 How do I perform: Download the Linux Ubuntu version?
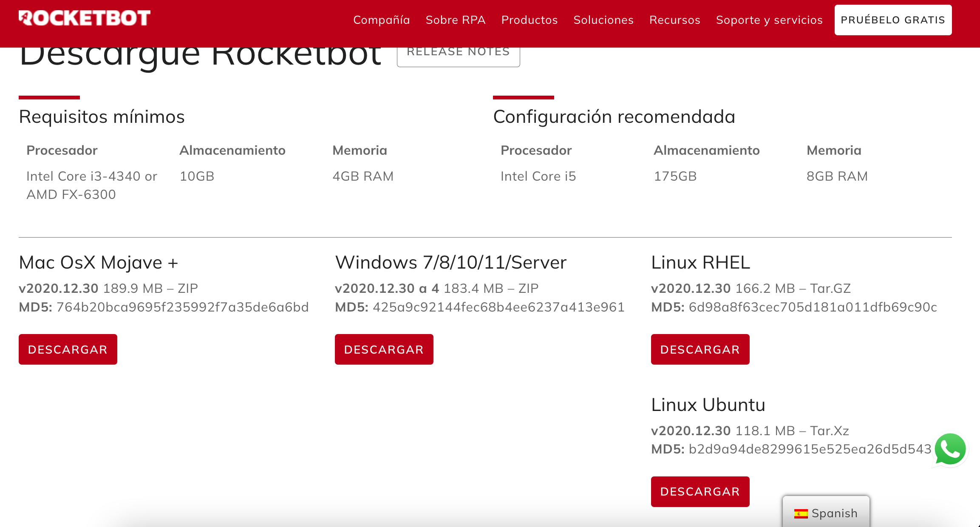click(700, 492)
